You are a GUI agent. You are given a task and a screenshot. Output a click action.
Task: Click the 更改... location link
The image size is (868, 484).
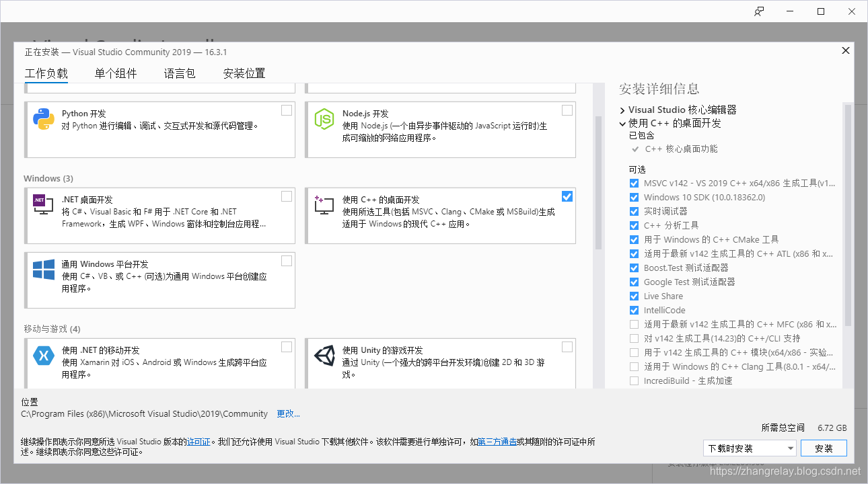289,413
